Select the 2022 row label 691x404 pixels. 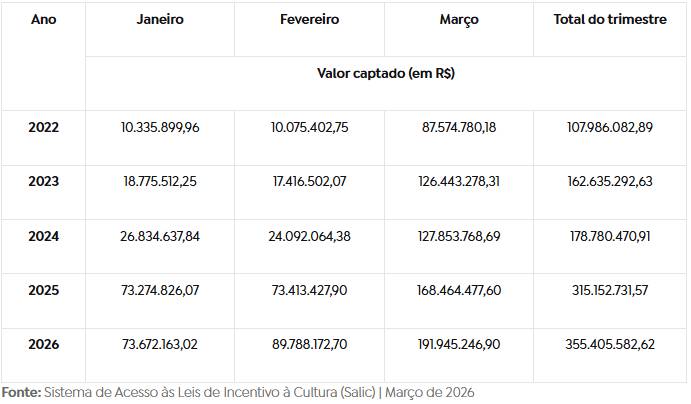pyautogui.click(x=43, y=127)
